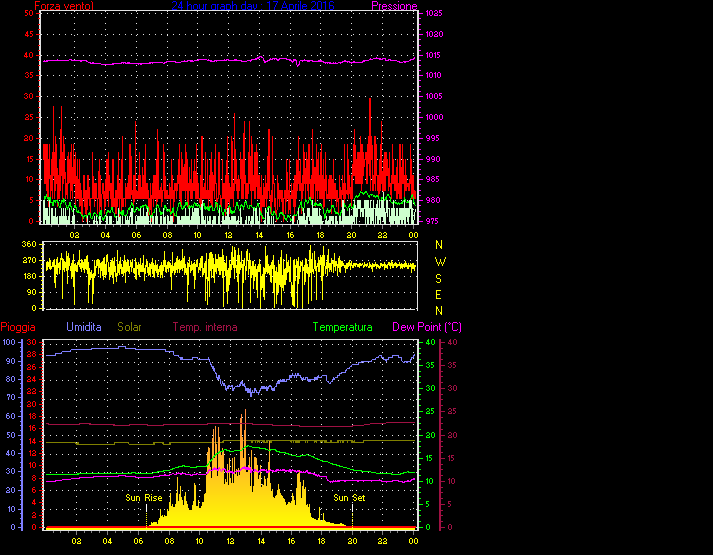This screenshot has height=555, width=713.
Task: Click the 'N' compass label beside 360
Action: pyautogui.click(x=439, y=245)
